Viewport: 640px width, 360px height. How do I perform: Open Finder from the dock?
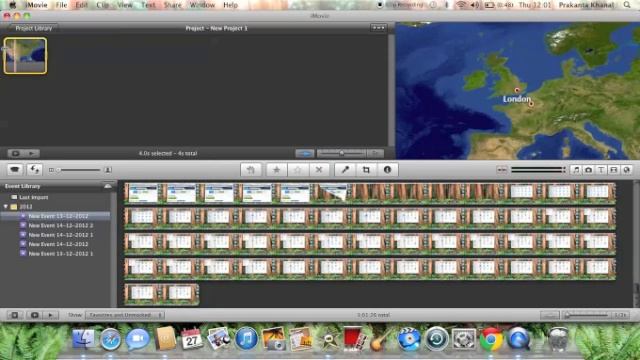pos(83,339)
